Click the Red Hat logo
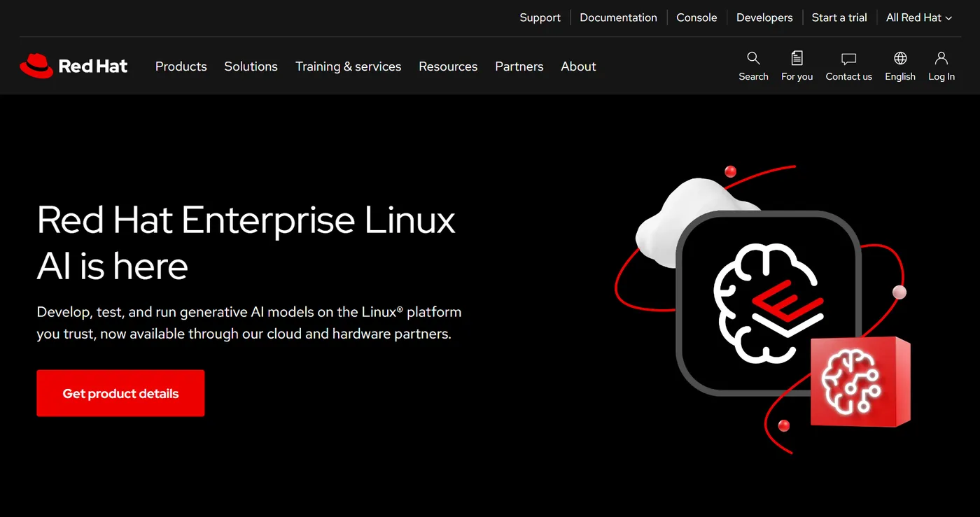Screen dimensions: 980x517 [x=73, y=66]
